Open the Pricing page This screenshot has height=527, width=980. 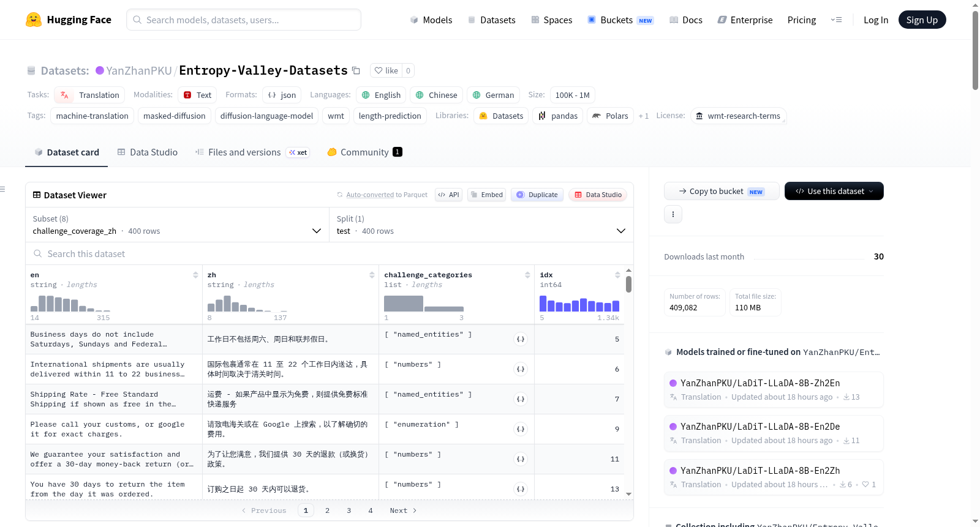802,20
